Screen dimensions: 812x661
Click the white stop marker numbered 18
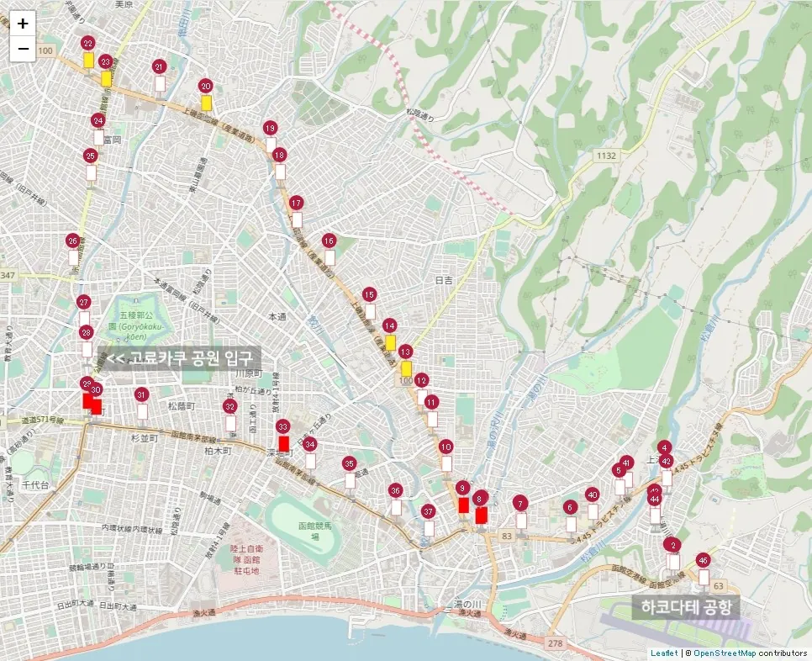tap(280, 172)
